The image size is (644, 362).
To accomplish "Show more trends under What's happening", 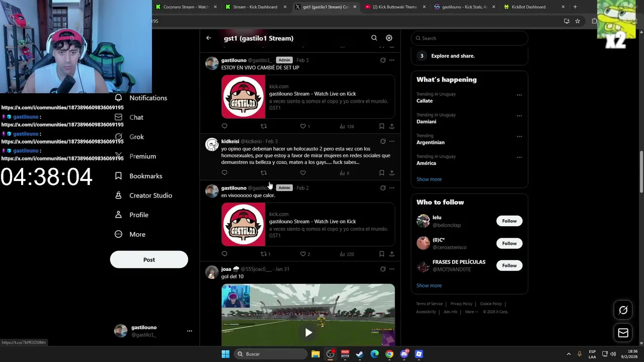I will [x=429, y=179].
